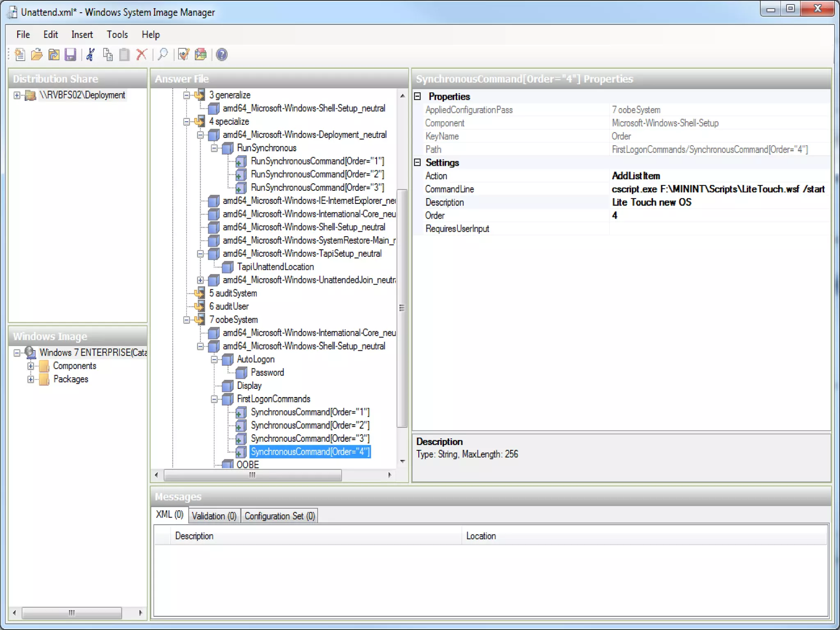Click the Close Answer File toolbar icon
840x630 pixels.
click(54, 55)
